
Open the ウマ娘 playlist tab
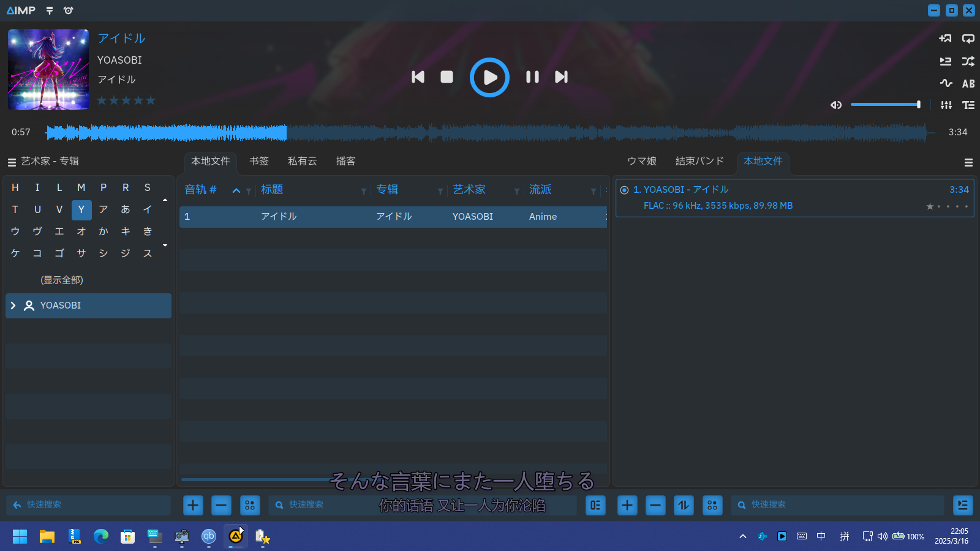point(642,162)
